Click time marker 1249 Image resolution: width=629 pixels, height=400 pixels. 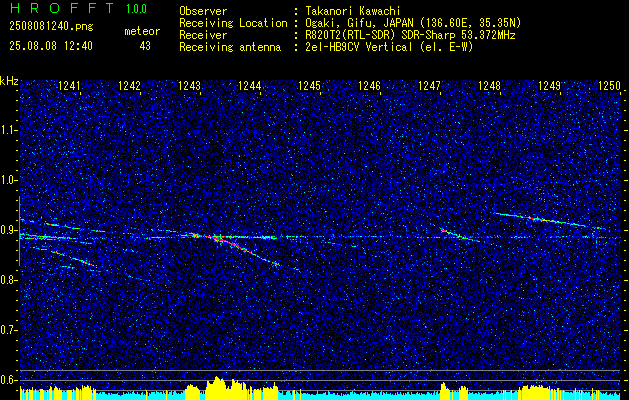point(549,86)
